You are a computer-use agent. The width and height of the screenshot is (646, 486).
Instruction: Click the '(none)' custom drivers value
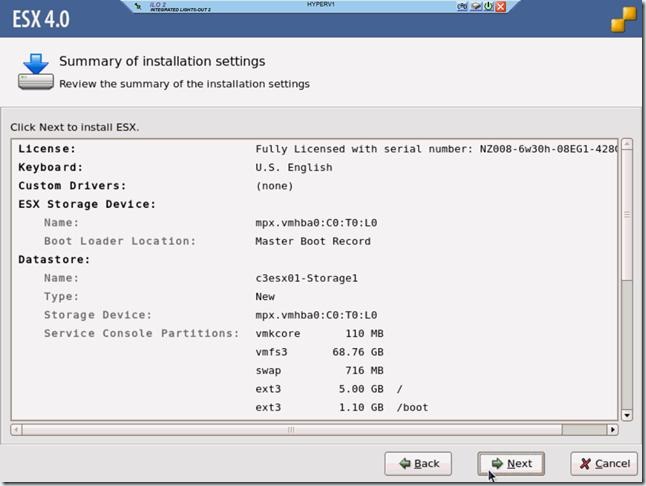tap(274, 186)
